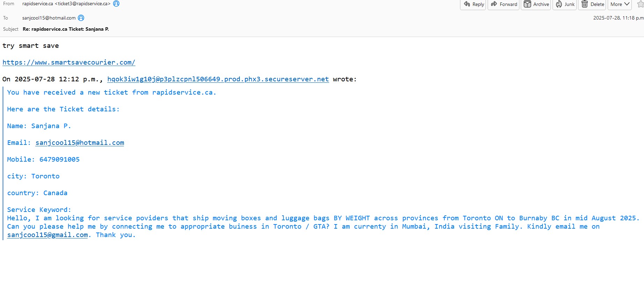Star this message with the star icon

pos(641,4)
